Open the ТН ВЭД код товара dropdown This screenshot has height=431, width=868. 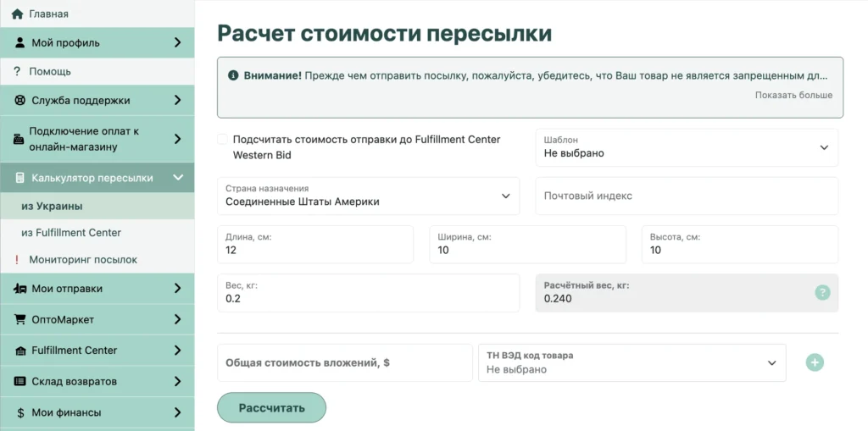632,363
